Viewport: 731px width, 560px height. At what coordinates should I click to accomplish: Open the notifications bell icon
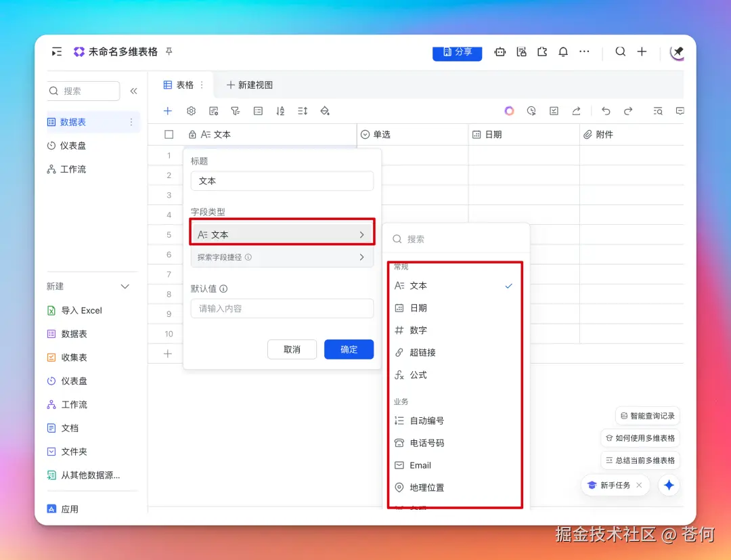562,51
